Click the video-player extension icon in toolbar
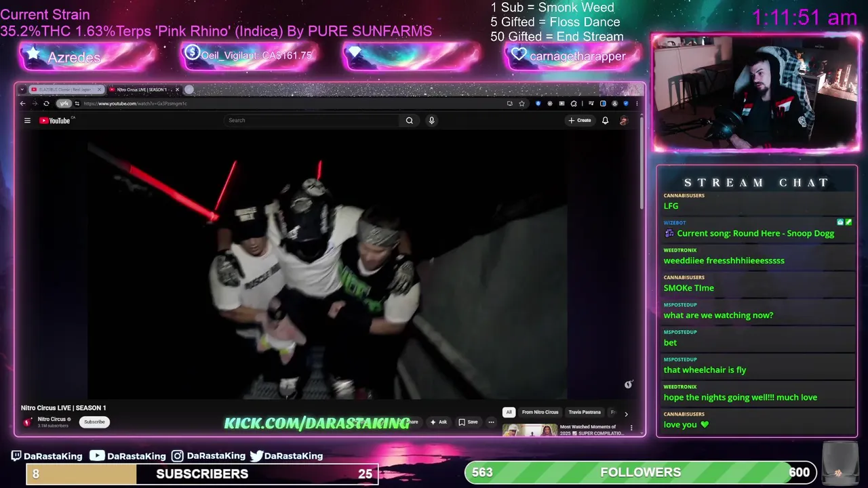Image resolution: width=868 pixels, height=488 pixels. (561, 104)
